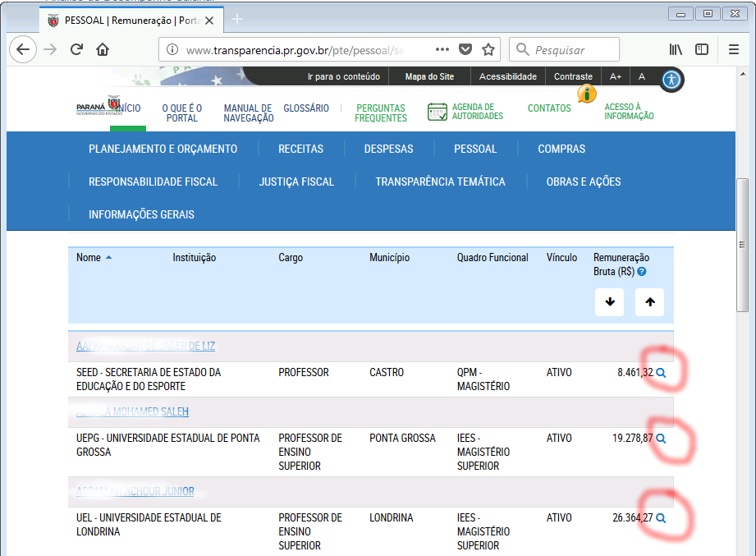Click the Quadro Funcional column header

[x=493, y=258]
